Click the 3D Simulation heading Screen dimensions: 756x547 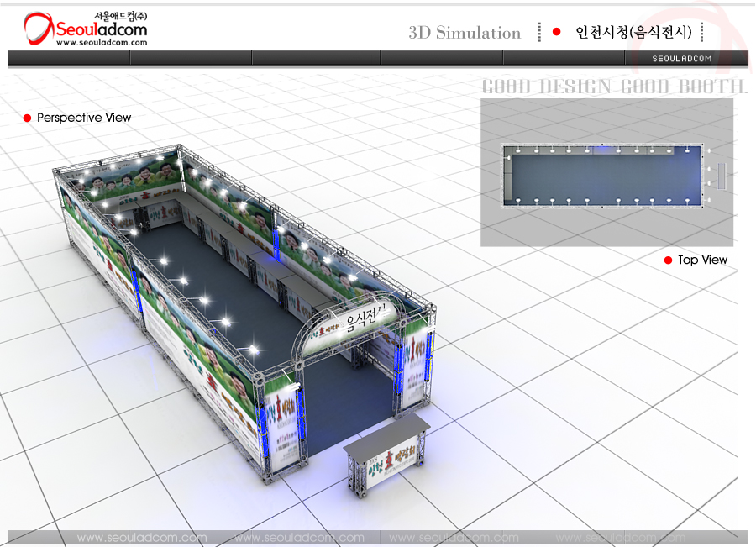(x=465, y=33)
